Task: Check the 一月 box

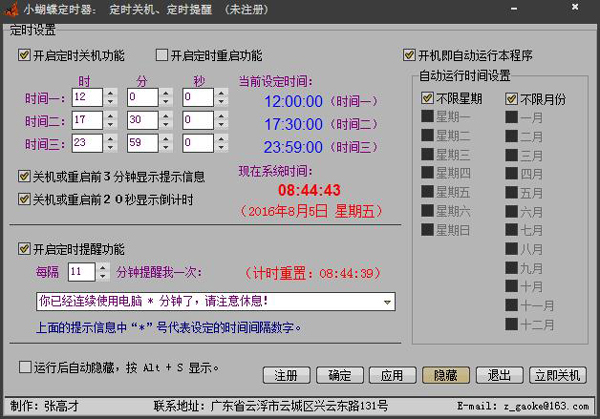Action: (511, 117)
